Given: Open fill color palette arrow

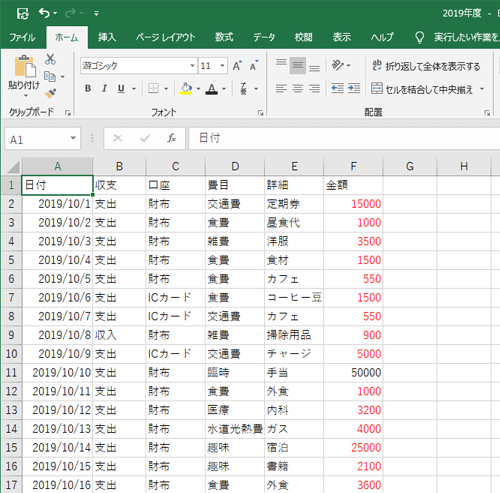Looking at the screenshot, I should 198,89.
